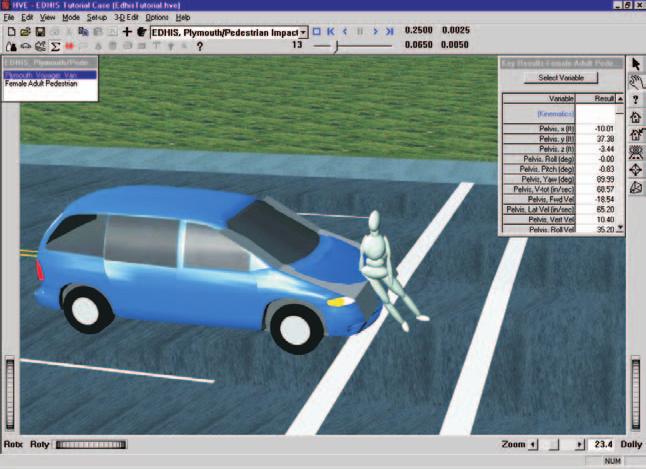Toggle the perspective camera cube icon
The width and height of the screenshot is (646, 469).
click(636, 188)
